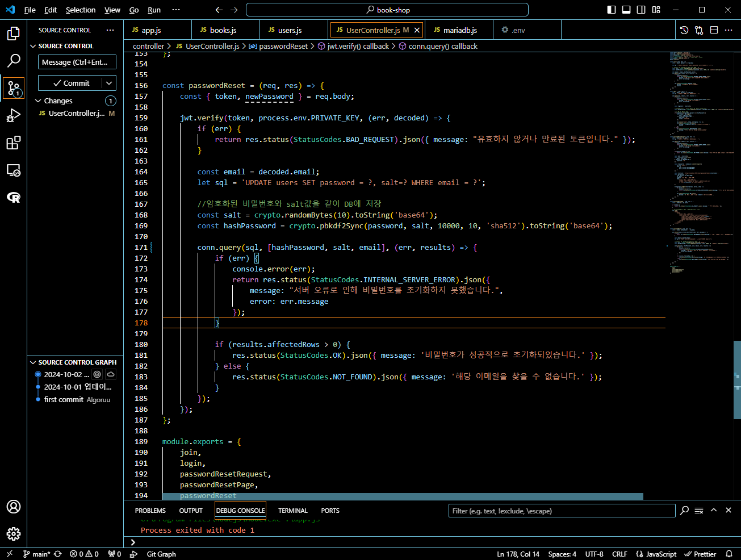
Task: Clear the debug console with the list icon
Action: (x=699, y=510)
